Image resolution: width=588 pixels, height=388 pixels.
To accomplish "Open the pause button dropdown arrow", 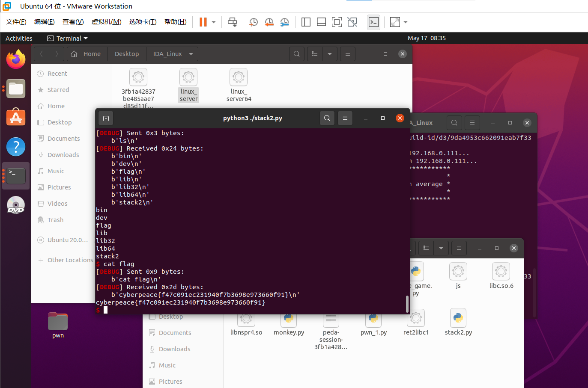I will point(213,22).
